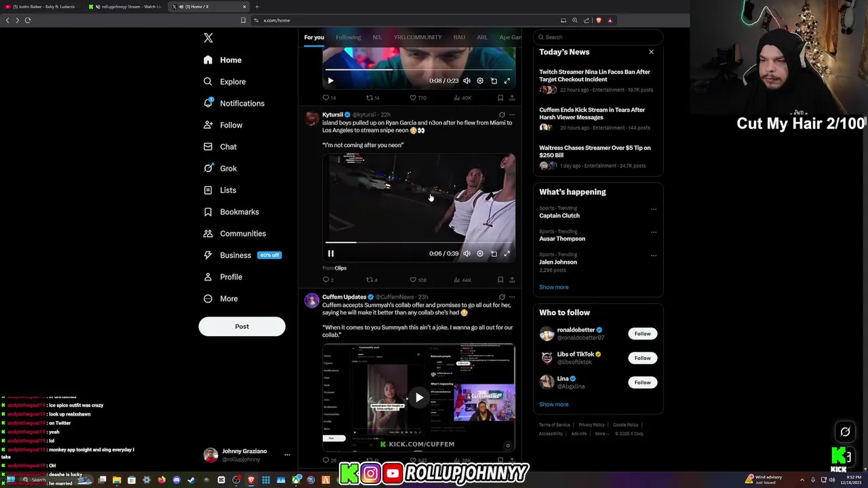Switch to the Following tab

349,37
